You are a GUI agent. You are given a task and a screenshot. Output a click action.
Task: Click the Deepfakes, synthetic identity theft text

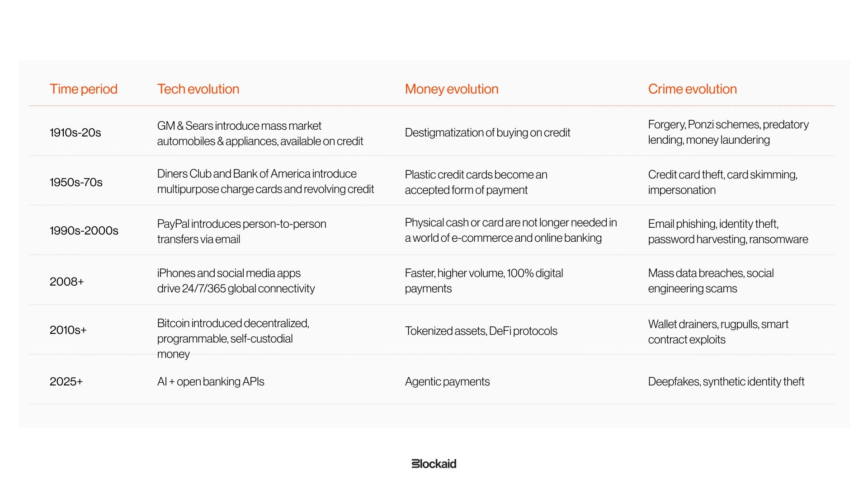(726, 381)
